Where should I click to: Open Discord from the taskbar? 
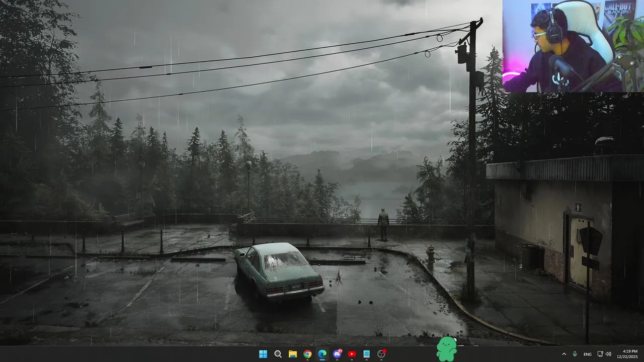[x=337, y=354]
